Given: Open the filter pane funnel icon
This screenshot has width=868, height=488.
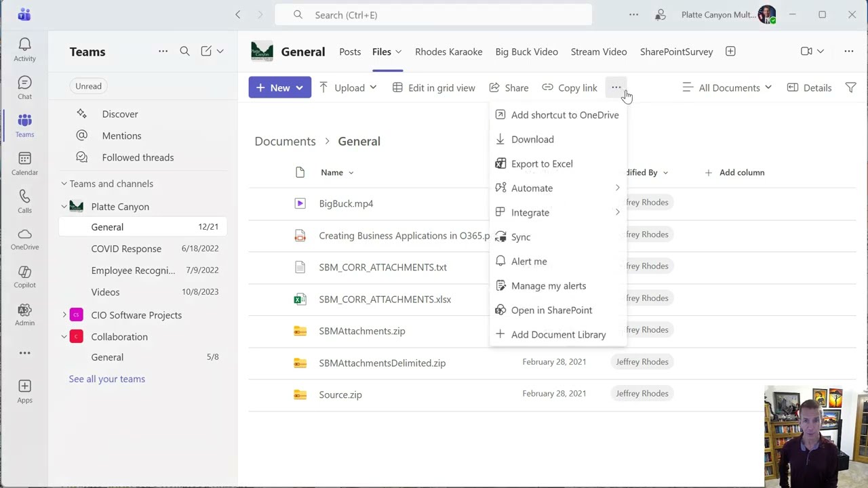Looking at the screenshot, I should (850, 87).
